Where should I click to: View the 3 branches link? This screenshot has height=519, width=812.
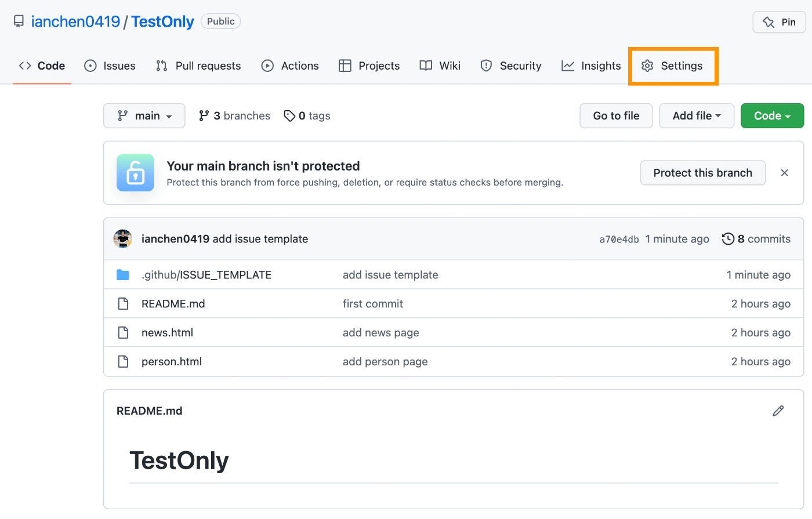(x=234, y=116)
